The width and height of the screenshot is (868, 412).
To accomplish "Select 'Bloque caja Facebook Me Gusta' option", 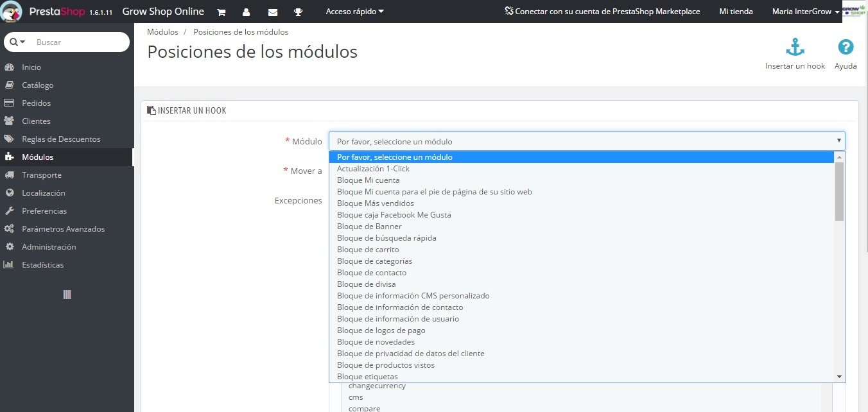I will 582,215.
